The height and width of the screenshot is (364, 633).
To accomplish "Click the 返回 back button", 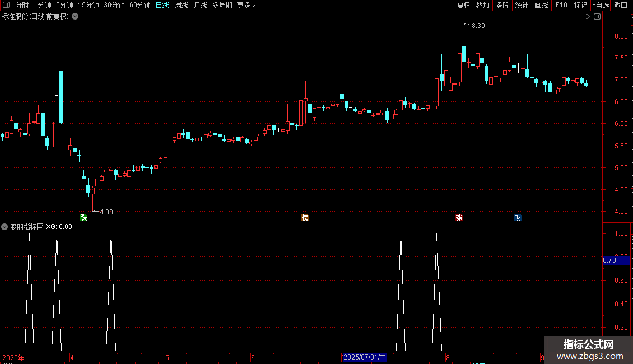I will tap(621, 5).
